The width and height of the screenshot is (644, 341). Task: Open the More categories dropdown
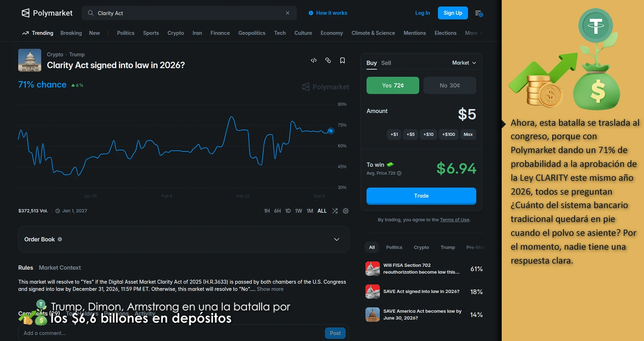tap(473, 33)
